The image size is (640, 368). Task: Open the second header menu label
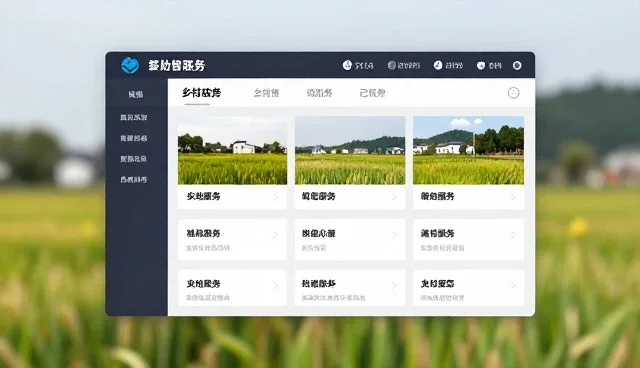click(409, 66)
